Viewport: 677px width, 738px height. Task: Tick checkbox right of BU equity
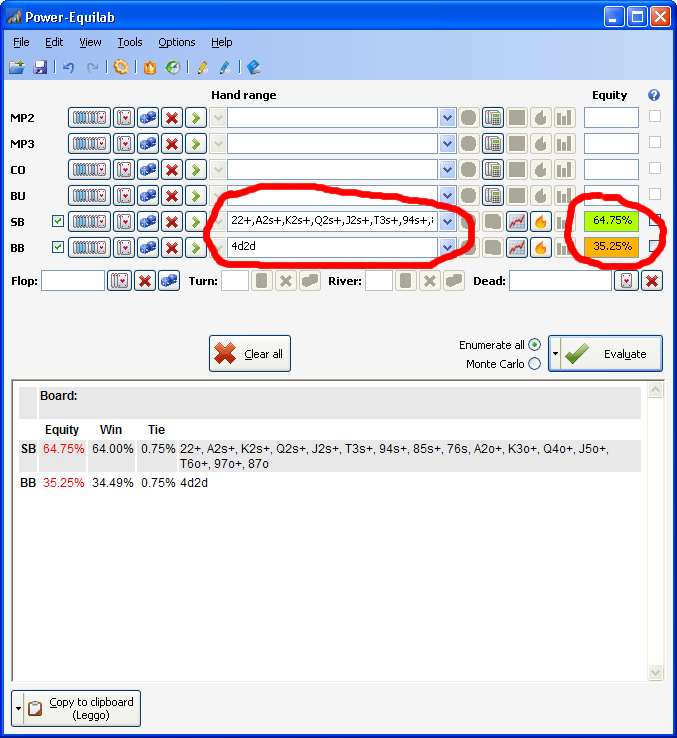(x=655, y=194)
